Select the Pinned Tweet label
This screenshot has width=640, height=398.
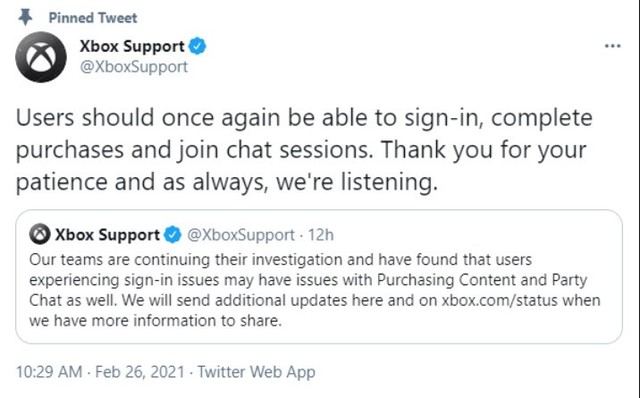(93, 18)
